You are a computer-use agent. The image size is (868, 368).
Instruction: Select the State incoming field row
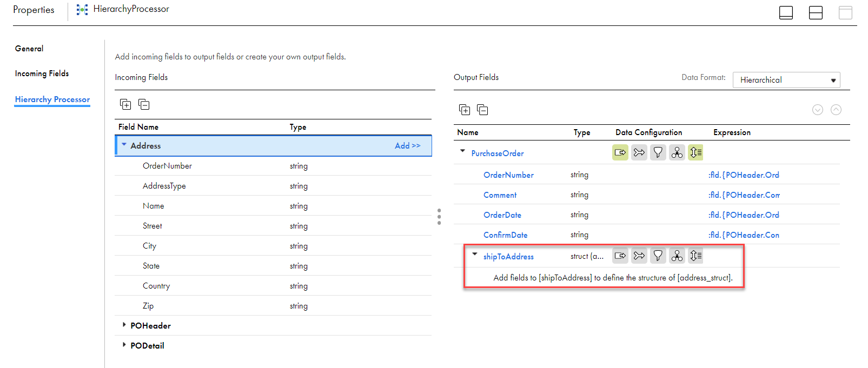pyautogui.click(x=273, y=266)
